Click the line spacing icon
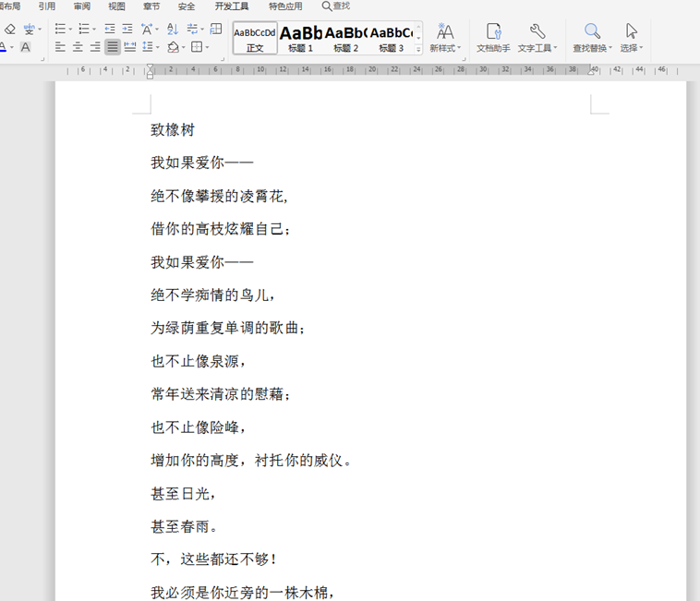 click(x=148, y=46)
